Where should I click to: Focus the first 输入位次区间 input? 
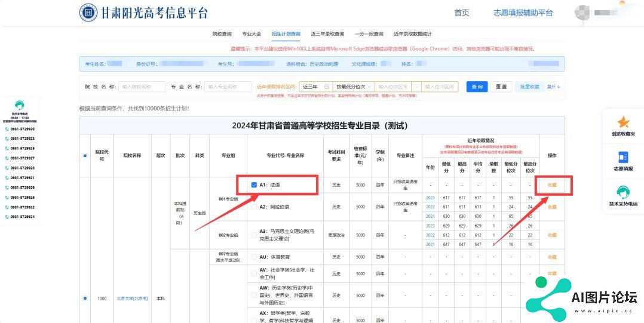click(x=393, y=87)
